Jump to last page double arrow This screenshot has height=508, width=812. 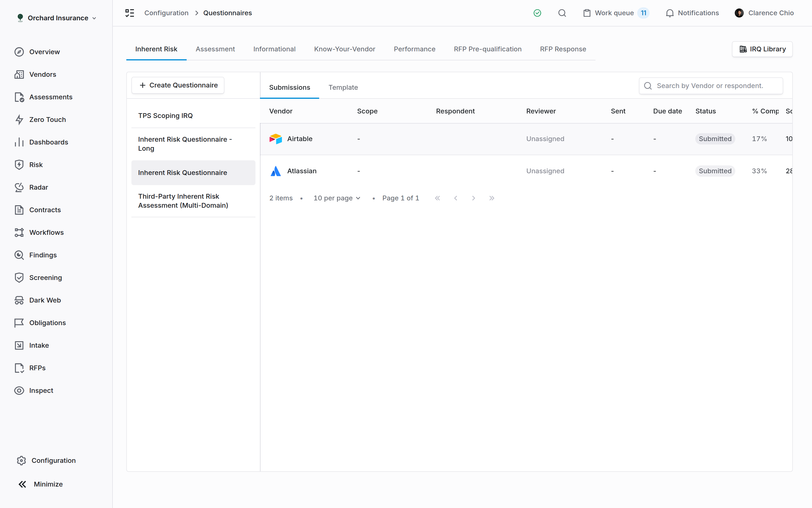[x=491, y=198]
